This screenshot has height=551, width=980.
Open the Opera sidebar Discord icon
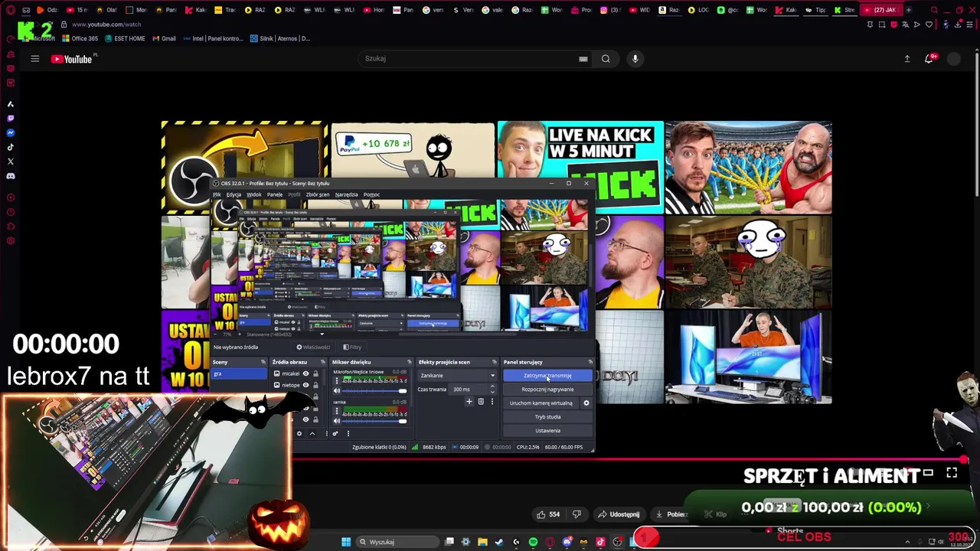10,176
